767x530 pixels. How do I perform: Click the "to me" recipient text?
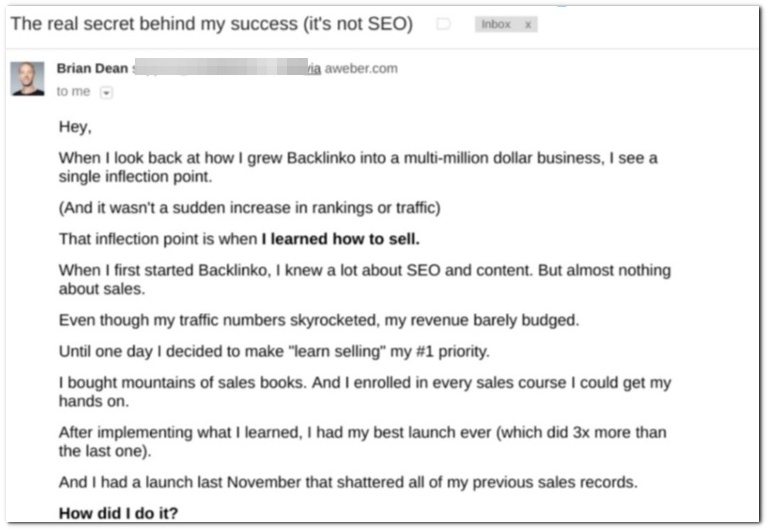[73, 91]
